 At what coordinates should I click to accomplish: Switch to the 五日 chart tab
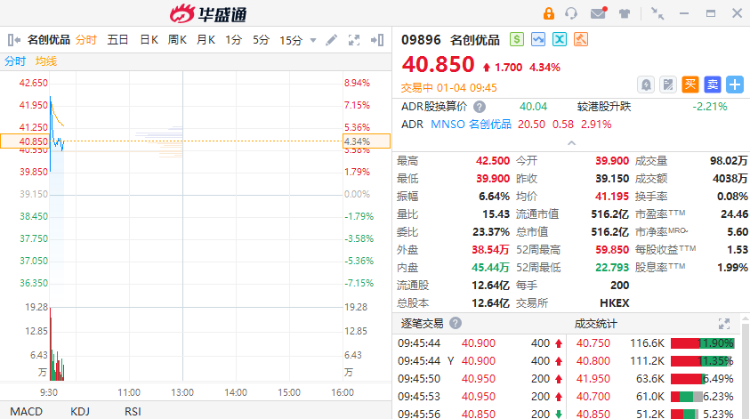click(x=118, y=40)
